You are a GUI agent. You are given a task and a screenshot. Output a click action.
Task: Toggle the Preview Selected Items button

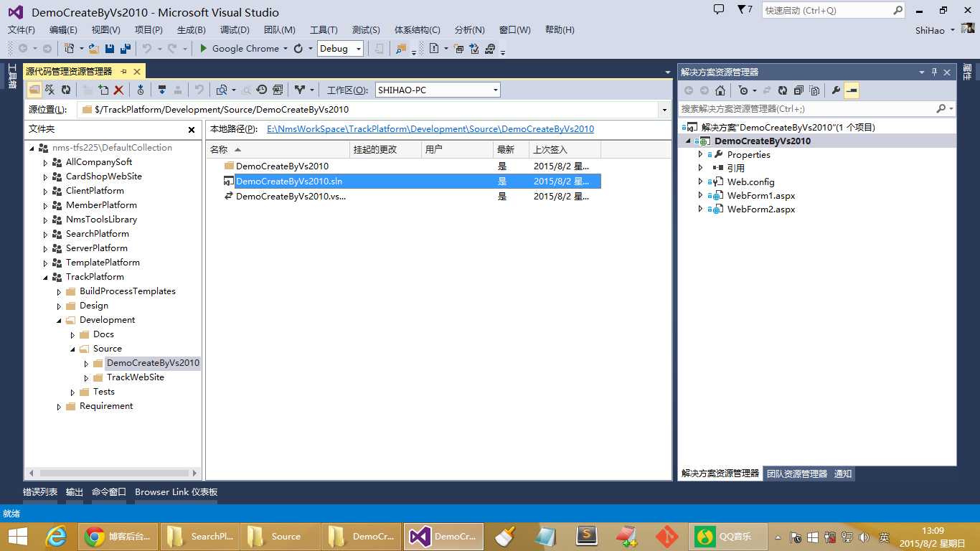click(x=852, y=90)
